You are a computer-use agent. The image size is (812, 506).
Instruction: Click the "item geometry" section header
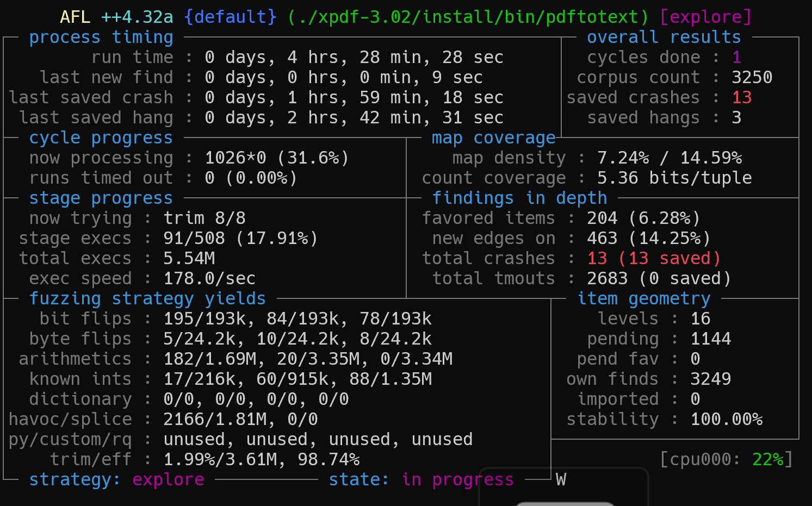click(644, 299)
